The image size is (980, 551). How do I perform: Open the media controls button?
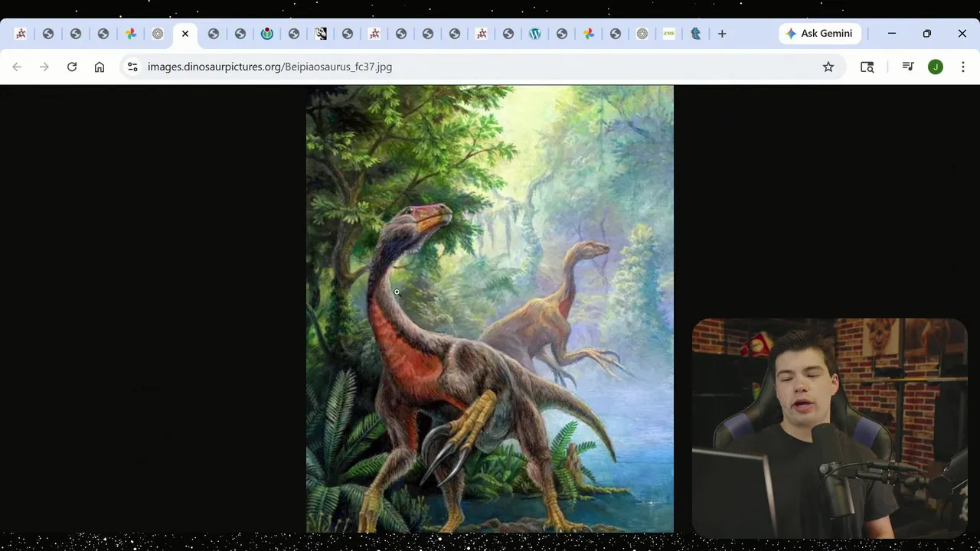(908, 67)
